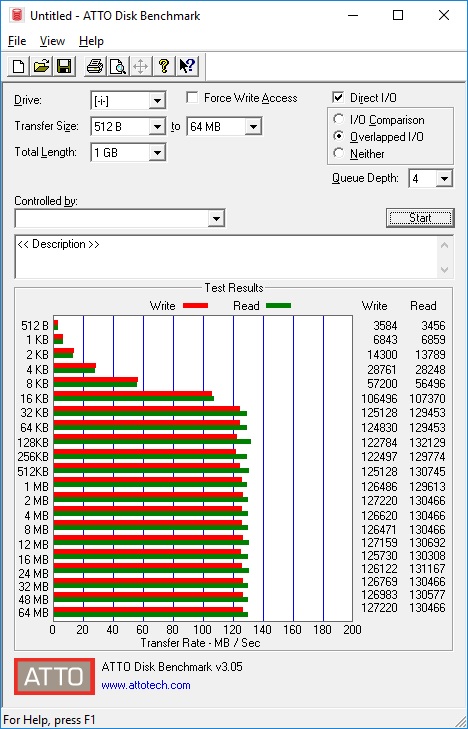This screenshot has width=468, height=729.
Task: Open the File menu
Action: pos(17,41)
